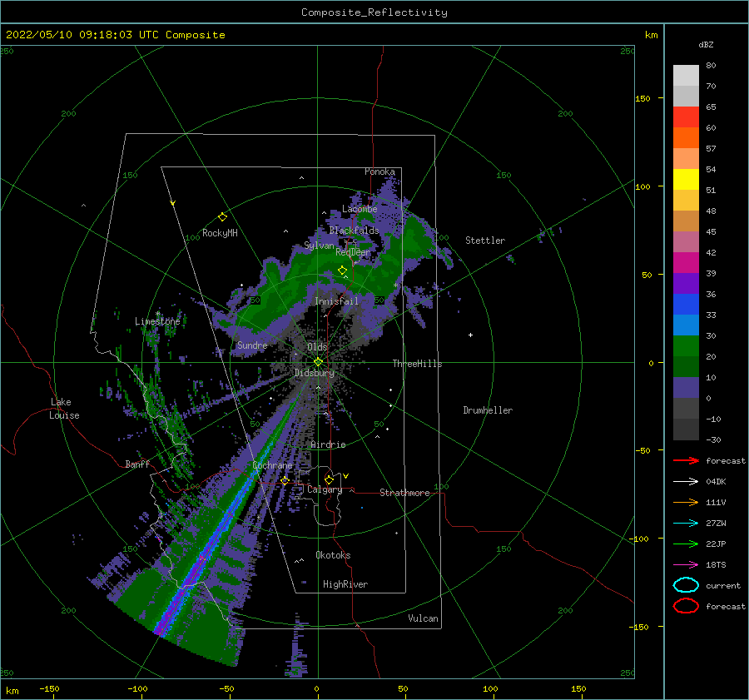This screenshot has height=700, width=749.
Task: Select the magenta swatch between 42 and 39 dBZ
Action: click(686, 263)
